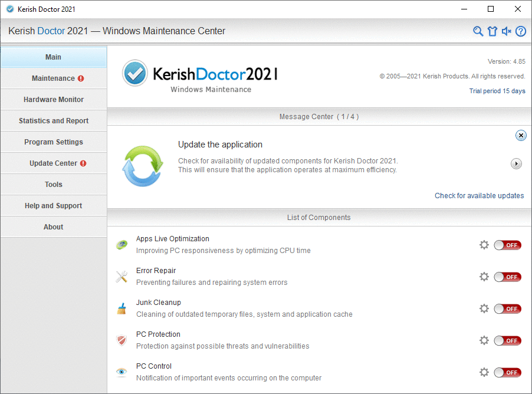Maximize the Kerish Doctor window
Screen dimensions: 532x394
coord(491,9)
